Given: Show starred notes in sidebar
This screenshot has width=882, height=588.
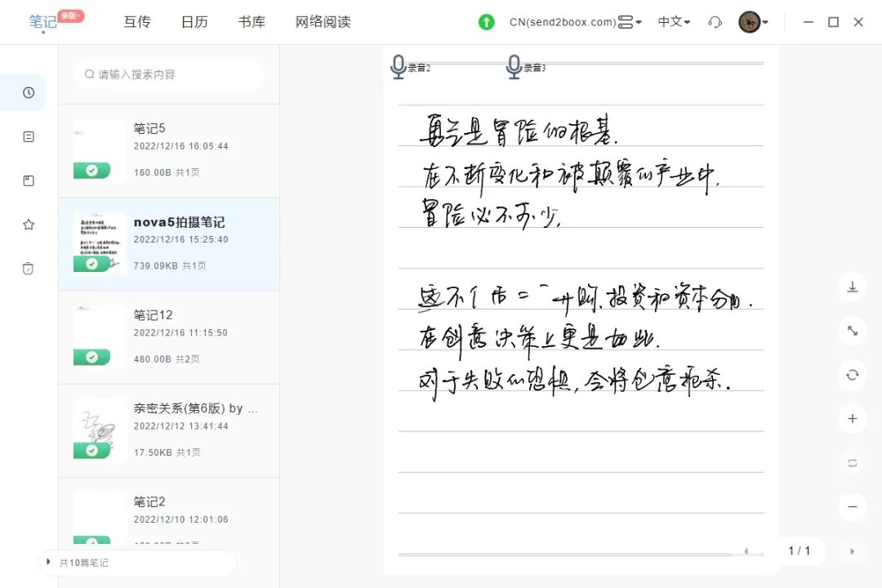Looking at the screenshot, I should 29,225.
